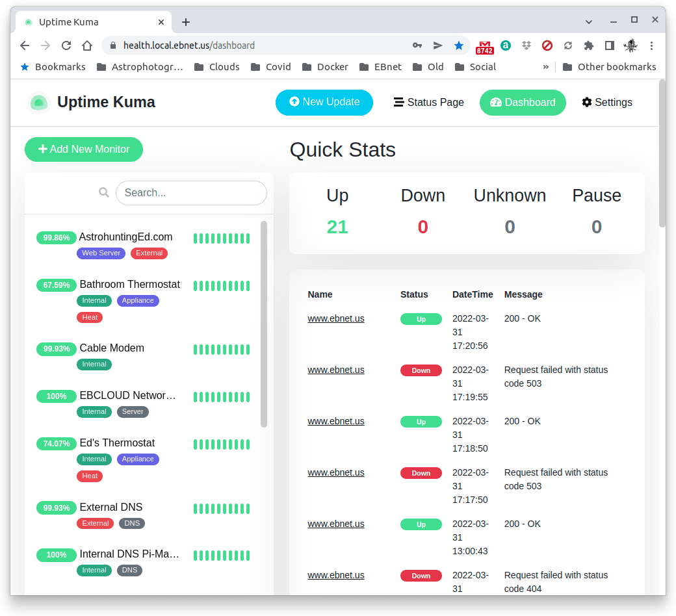The width and height of the screenshot is (676, 616).
Task: Star the current page in address bar
Action: [459, 45]
